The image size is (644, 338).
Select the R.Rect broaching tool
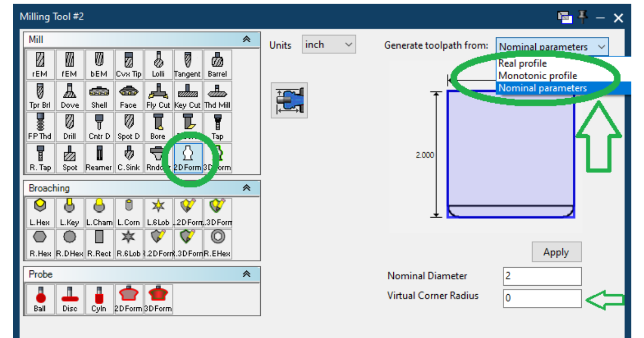[x=99, y=244]
